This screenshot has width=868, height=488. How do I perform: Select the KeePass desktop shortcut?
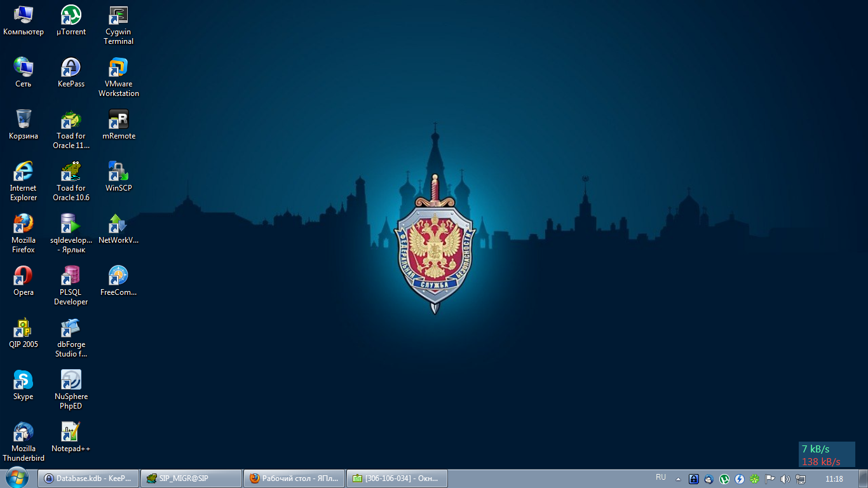[71, 72]
